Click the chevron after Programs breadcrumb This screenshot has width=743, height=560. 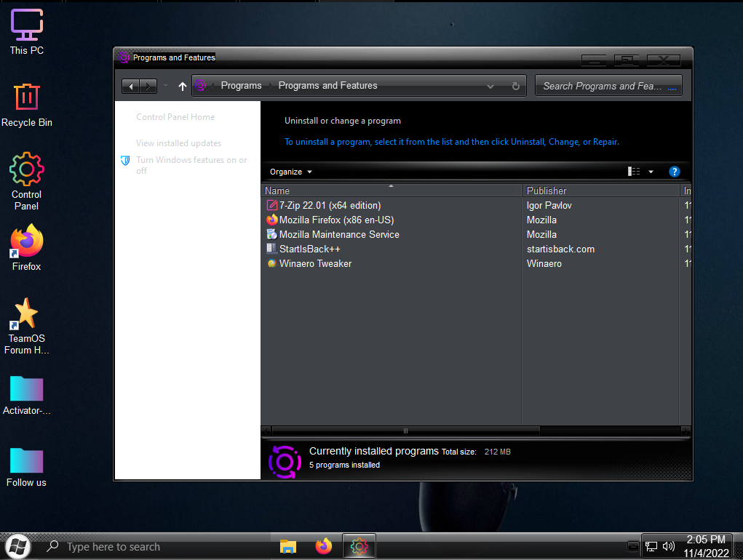click(270, 86)
